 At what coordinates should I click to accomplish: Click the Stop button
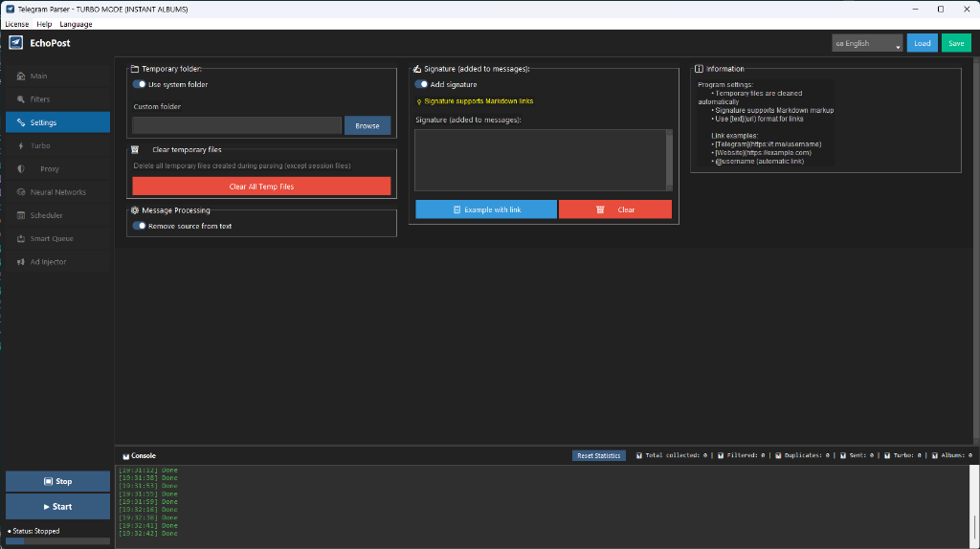pyautogui.click(x=57, y=481)
